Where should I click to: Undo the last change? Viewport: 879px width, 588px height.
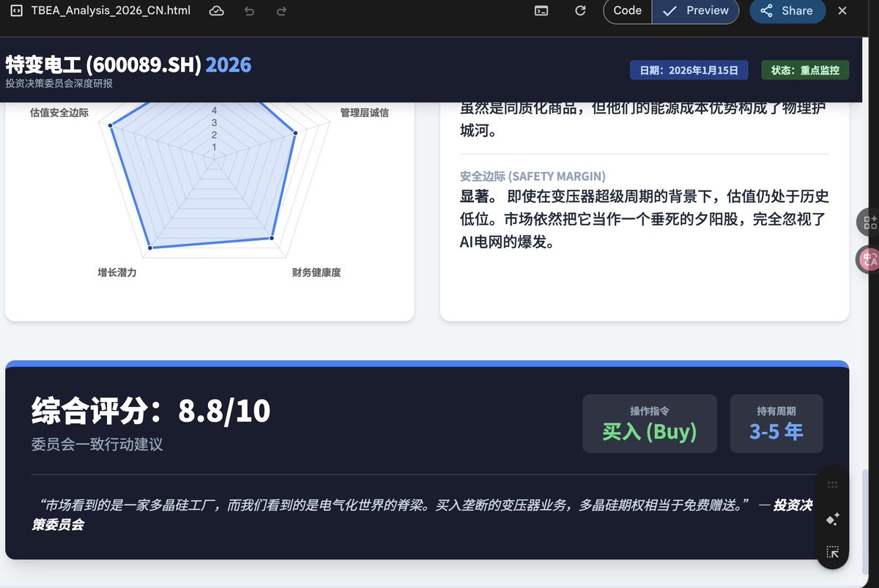click(x=249, y=11)
